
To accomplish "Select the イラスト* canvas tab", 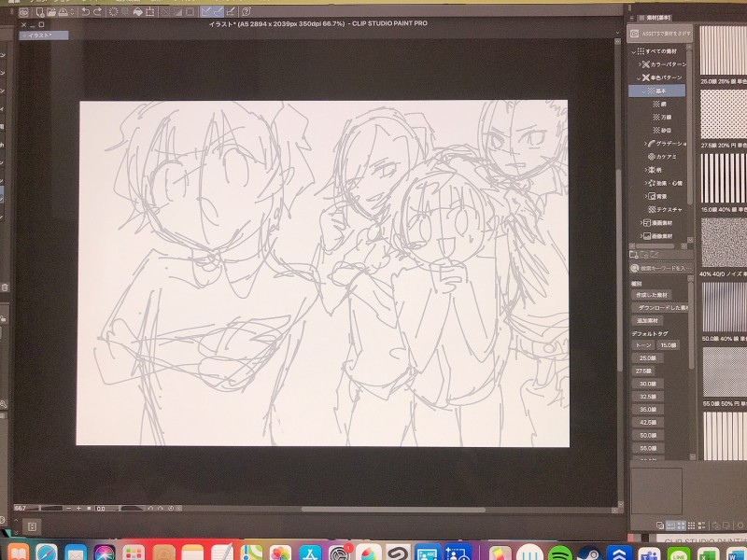I will pos(44,35).
